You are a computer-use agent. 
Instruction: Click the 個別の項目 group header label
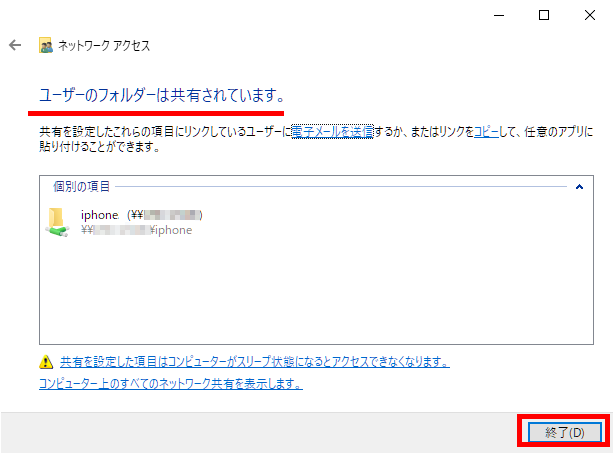click(x=81, y=186)
